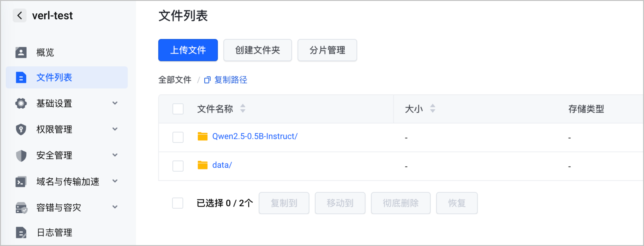
Task: Sort by 文件名称 using the sort arrows
Action: click(x=243, y=108)
